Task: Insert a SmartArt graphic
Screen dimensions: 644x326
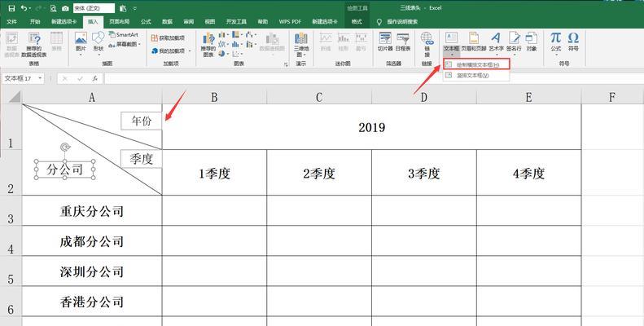Action: pos(124,35)
